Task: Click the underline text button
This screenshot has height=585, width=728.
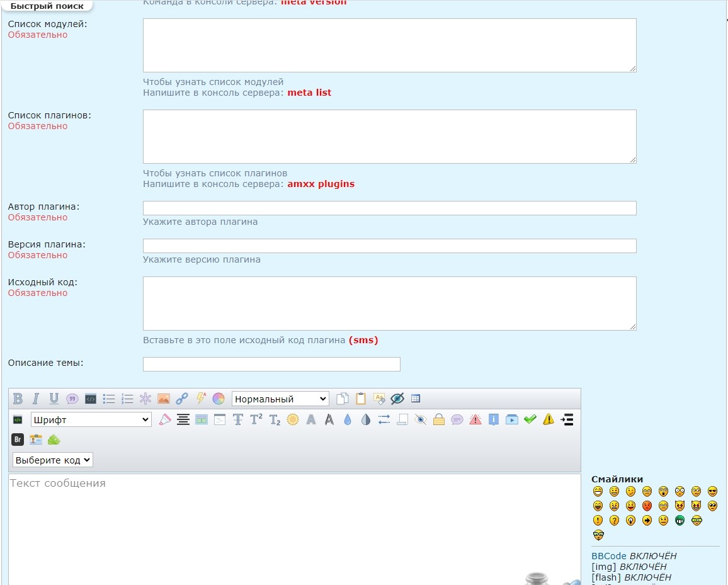Action: tap(54, 399)
